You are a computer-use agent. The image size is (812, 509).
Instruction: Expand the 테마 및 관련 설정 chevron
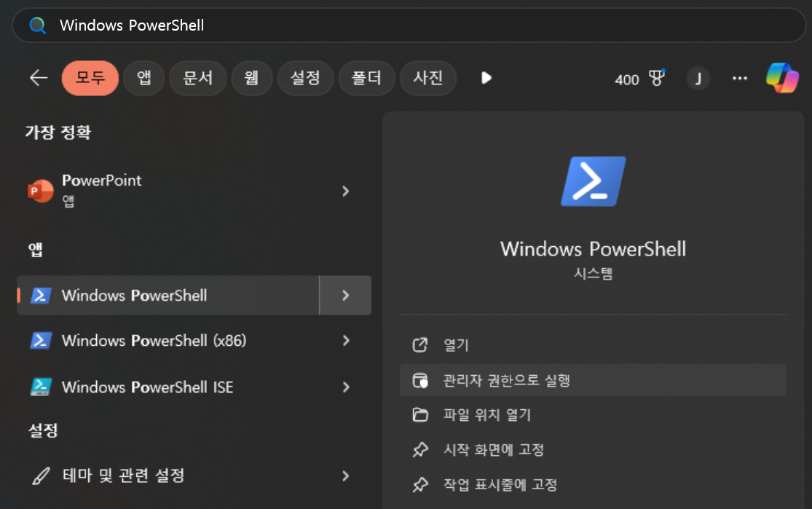345,476
